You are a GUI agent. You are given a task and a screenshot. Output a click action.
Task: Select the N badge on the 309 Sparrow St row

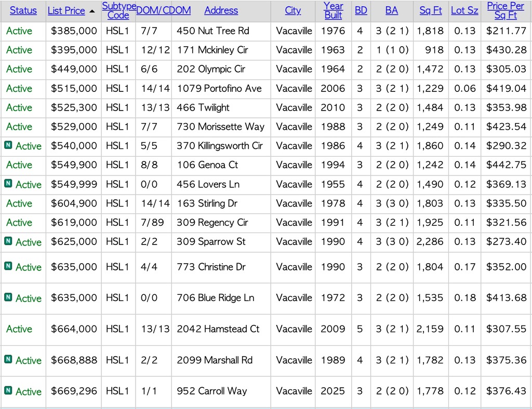7,241
